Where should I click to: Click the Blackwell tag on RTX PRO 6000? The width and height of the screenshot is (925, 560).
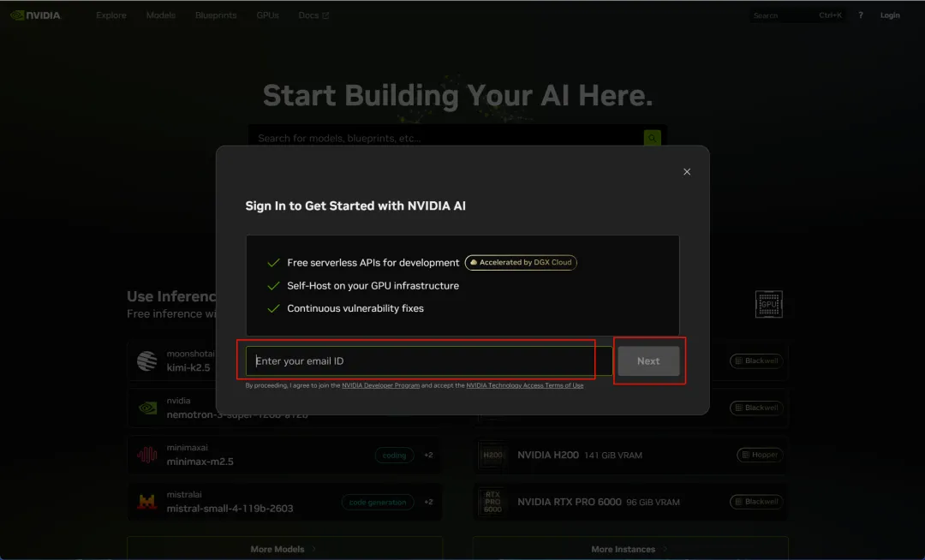click(756, 502)
